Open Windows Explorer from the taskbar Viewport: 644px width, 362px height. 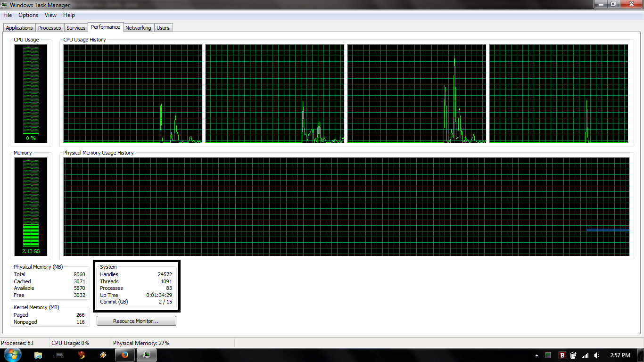point(38,355)
